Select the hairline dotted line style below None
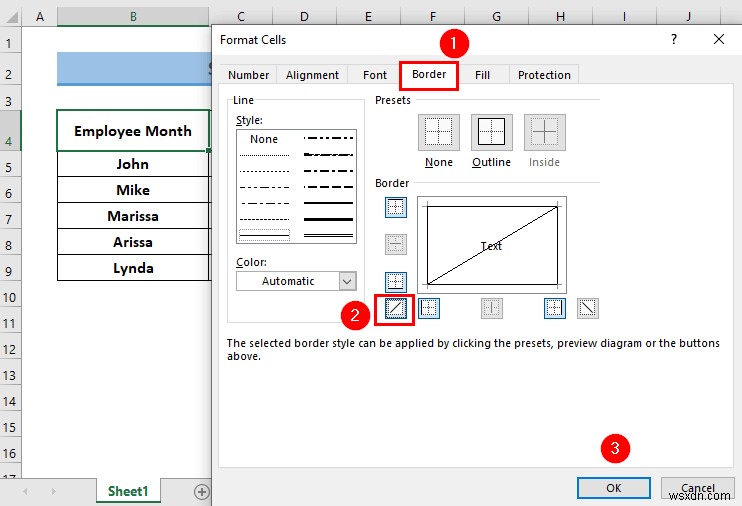Screen dimensions: 742x506 point(264,155)
